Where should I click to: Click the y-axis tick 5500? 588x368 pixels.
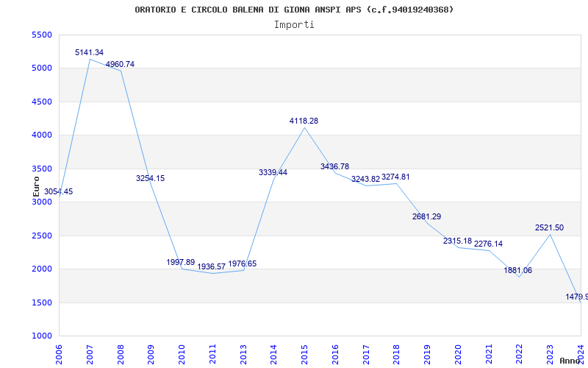[x=43, y=35]
